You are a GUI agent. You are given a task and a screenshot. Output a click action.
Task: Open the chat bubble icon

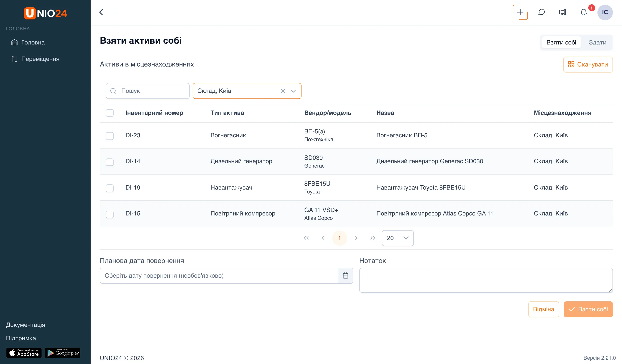point(541,12)
